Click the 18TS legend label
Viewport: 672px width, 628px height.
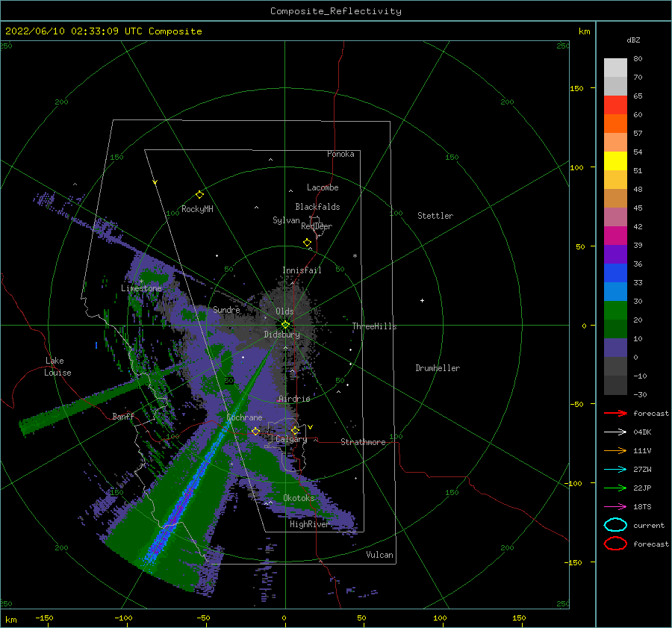tap(642, 507)
